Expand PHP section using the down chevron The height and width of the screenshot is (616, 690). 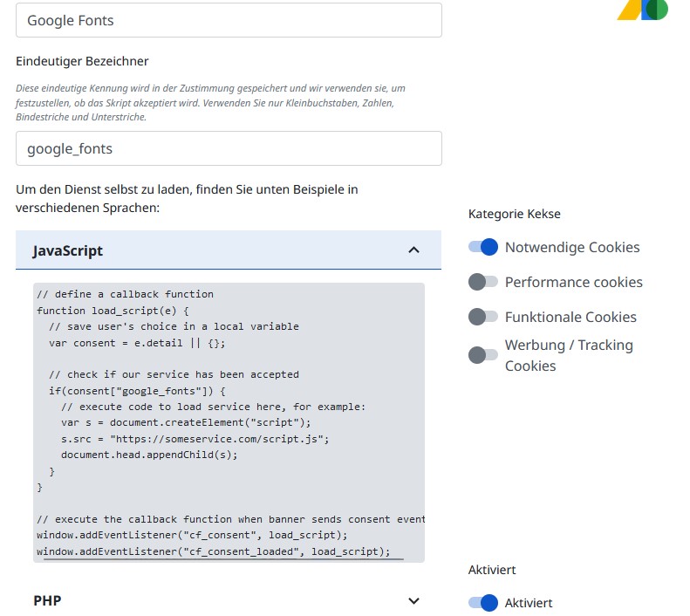[x=413, y=601]
